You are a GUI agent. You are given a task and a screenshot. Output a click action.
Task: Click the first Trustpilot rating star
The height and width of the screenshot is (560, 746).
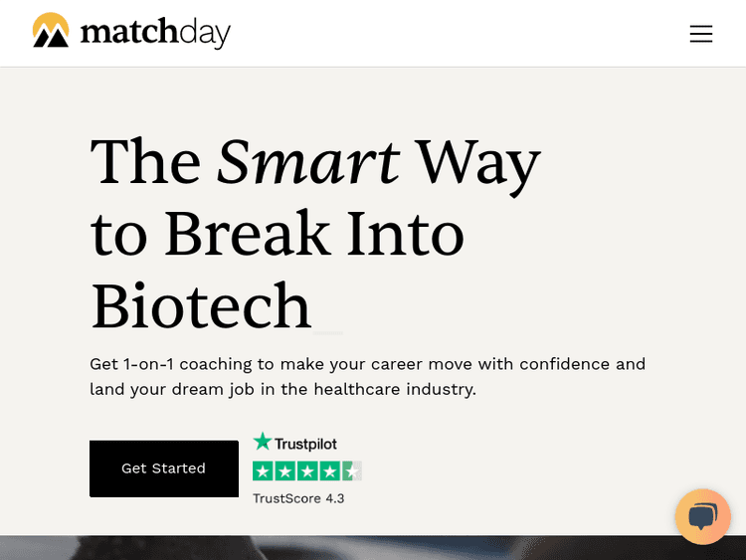click(x=264, y=471)
